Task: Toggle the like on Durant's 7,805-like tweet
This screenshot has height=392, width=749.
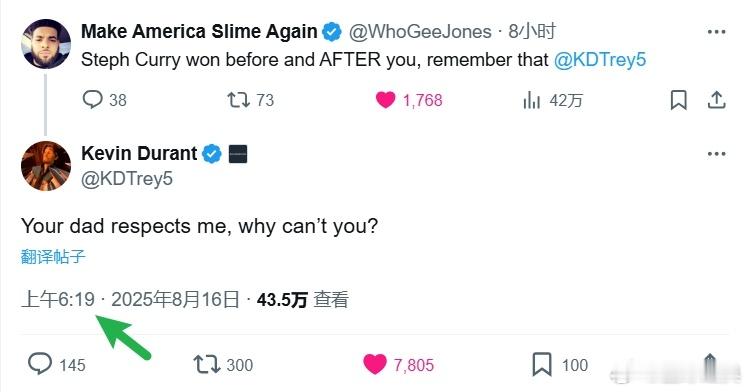Action: click(x=398, y=364)
